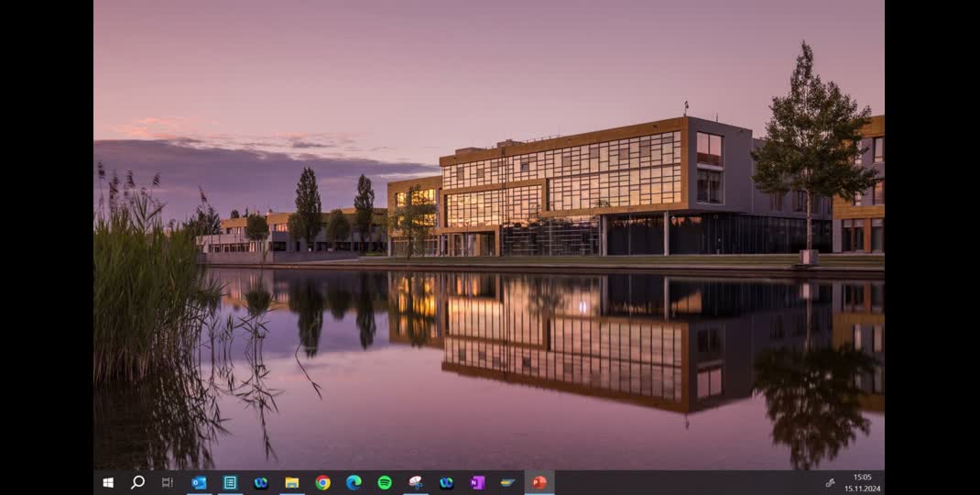This screenshot has height=495, width=980.
Task: Switch to the active PowerPoint window
Action: pyautogui.click(x=539, y=482)
